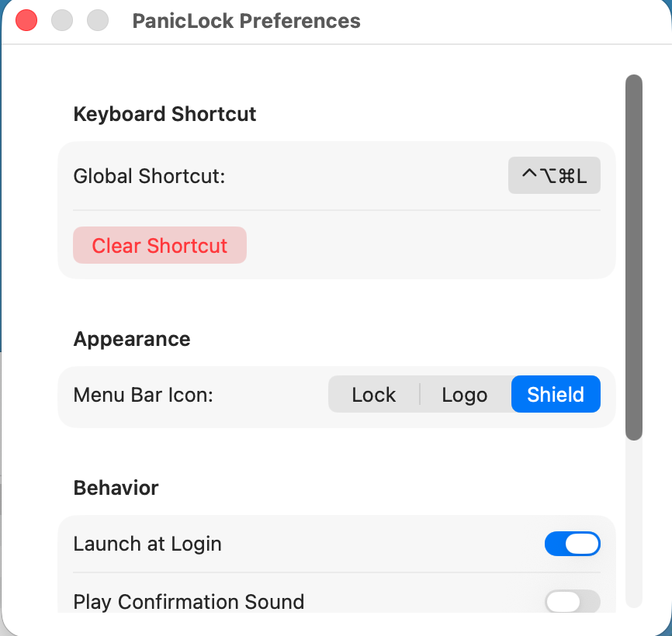Click the Behavior section heading
This screenshot has height=636, width=672.
pos(116,488)
